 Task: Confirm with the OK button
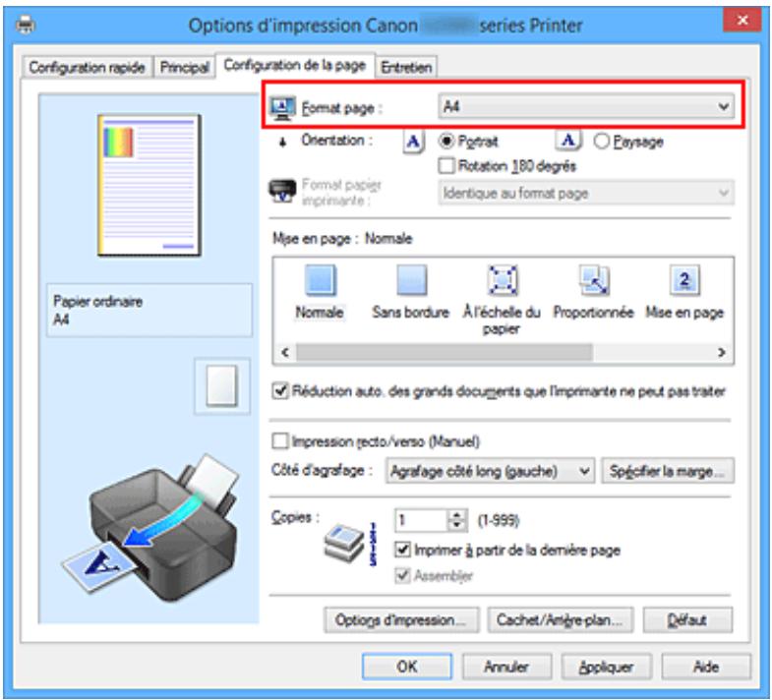click(x=407, y=667)
